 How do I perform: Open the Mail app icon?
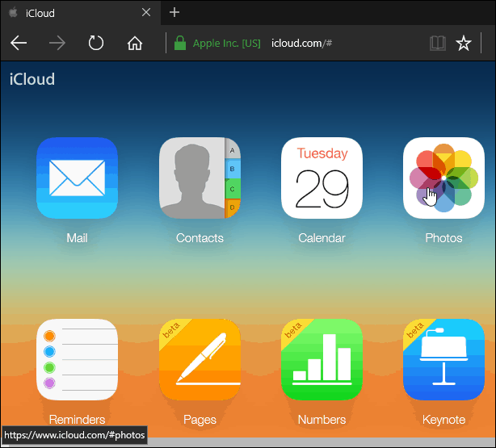[78, 178]
